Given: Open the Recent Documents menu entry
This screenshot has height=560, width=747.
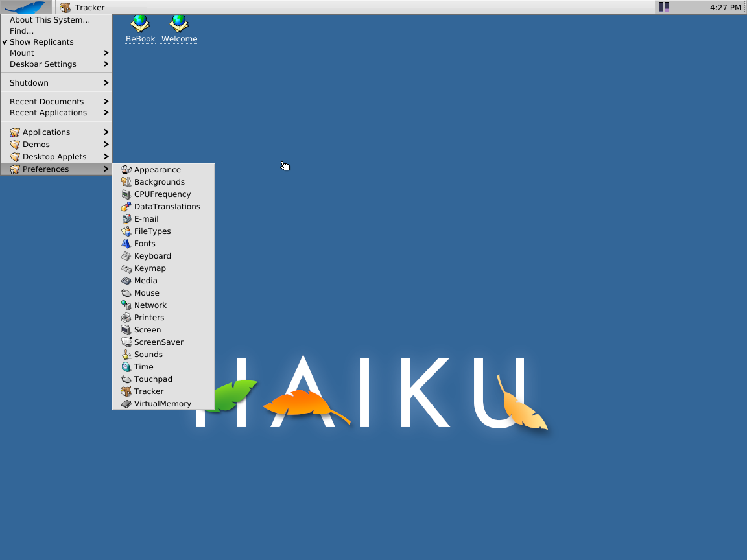Looking at the screenshot, I should (x=56, y=101).
